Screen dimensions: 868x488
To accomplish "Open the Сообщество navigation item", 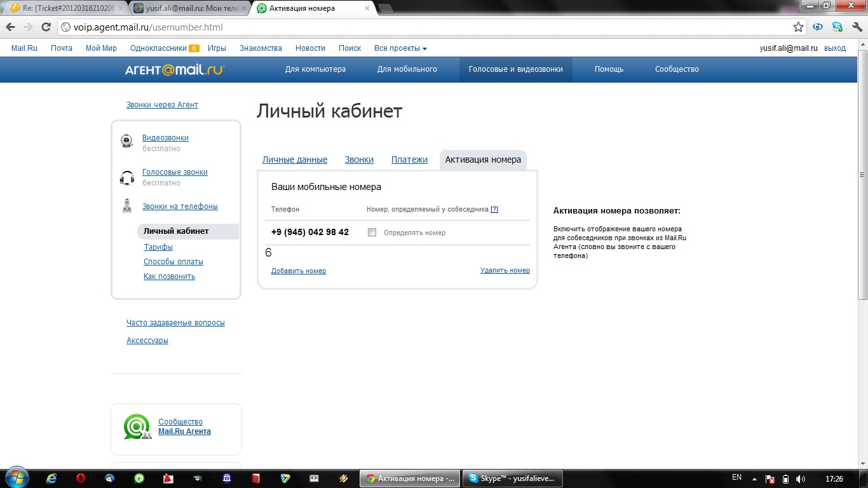I will [677, 69].
